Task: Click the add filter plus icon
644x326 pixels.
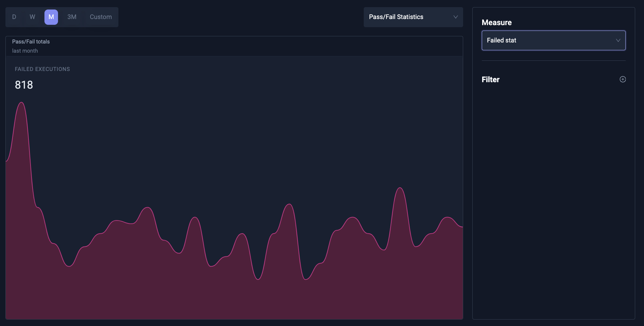Action: [x=623, y=79]
